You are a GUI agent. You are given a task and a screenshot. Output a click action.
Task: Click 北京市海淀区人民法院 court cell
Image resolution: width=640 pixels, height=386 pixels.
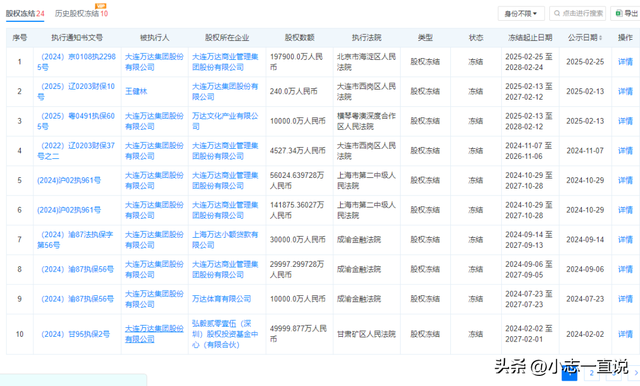pyautogui.click(x=366, y=62)
